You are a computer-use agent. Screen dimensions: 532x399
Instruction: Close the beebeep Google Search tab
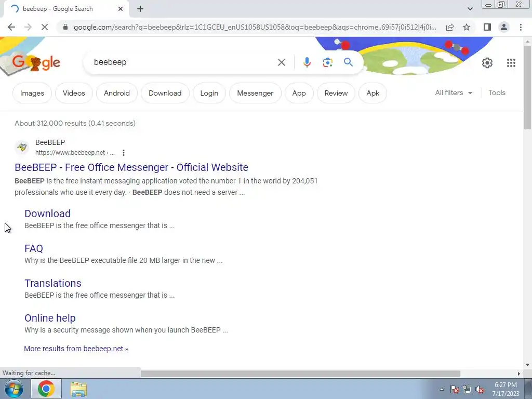(121, 9)
